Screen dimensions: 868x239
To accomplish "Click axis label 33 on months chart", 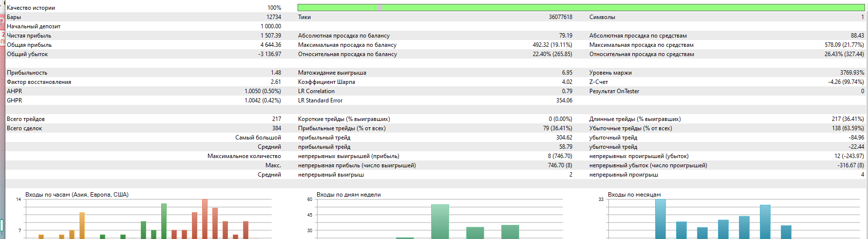I will 601,199.
